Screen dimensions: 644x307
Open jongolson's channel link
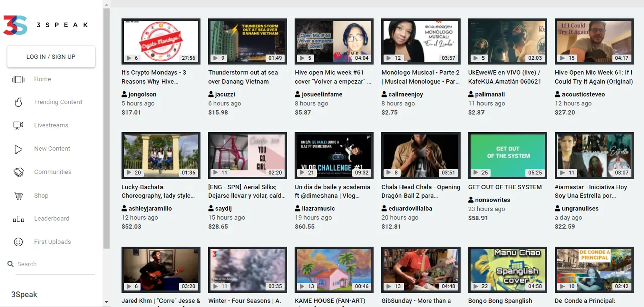pyautogui.click(x=142, y=94)
